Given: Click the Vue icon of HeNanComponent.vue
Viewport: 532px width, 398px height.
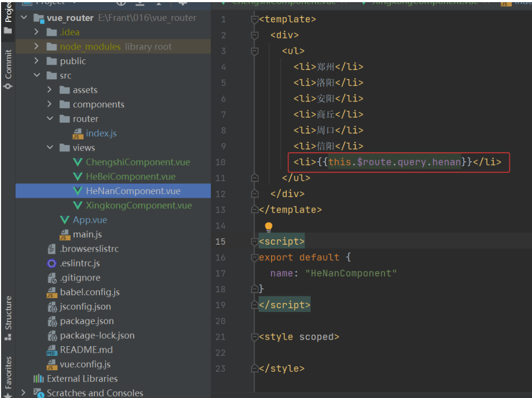Looking at the screenshot, I should (78, 191).
